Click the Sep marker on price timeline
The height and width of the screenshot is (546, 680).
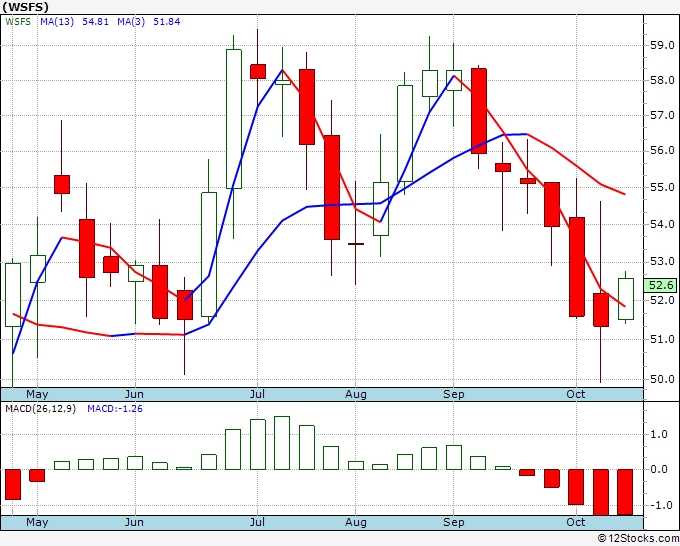454,394
